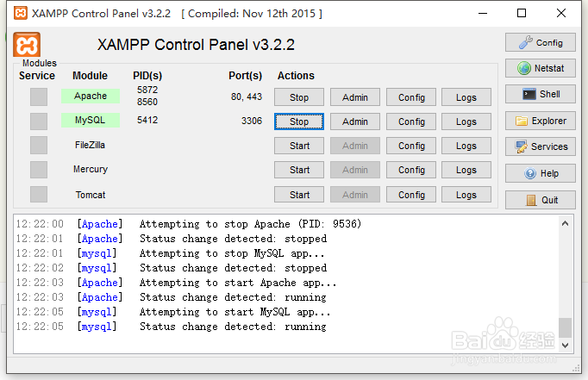Click the Apache module label
Viewport: 588px width, 380px height.
coord(91,96)
